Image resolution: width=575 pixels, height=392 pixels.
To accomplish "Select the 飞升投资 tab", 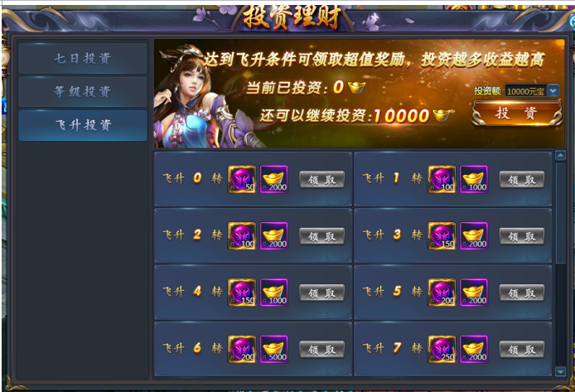I will pos(83,125).
